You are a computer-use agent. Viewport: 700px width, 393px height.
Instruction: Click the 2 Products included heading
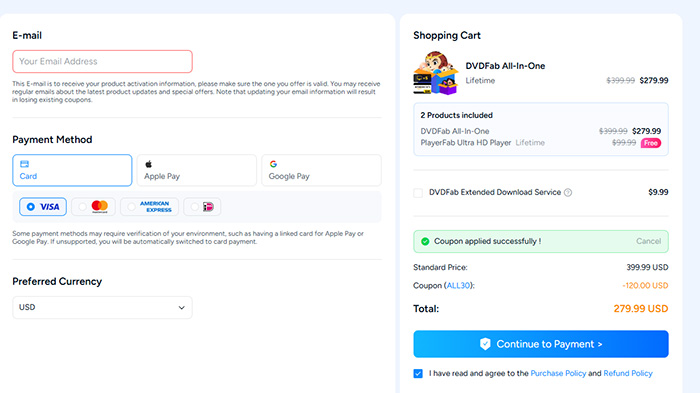click(456, 115)
